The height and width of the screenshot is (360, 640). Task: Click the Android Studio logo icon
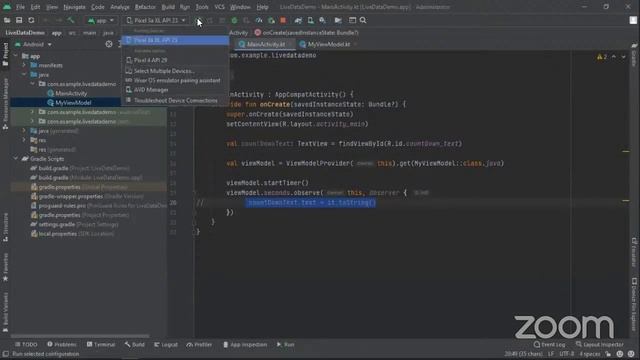pyautogui.click(x=7, y=7)
